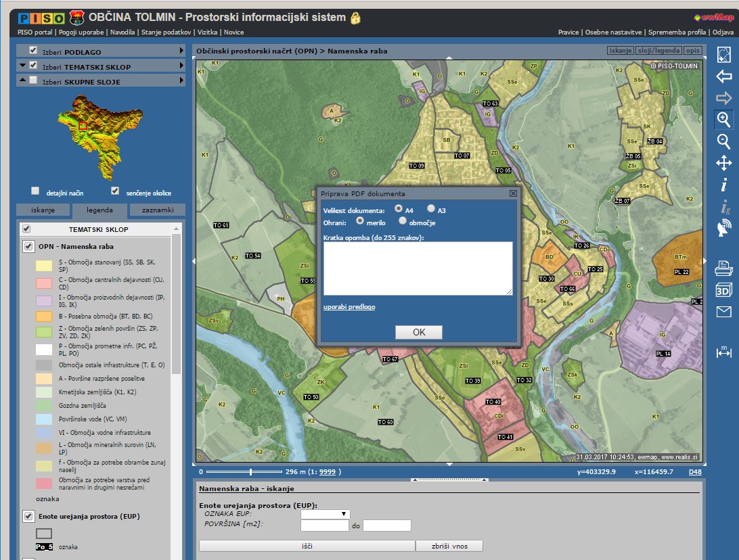Image resolution: width=739 pixels, height=560 pixels.
Task: Click the printer icon in right toolbar
Action: (x=723, y=269)
